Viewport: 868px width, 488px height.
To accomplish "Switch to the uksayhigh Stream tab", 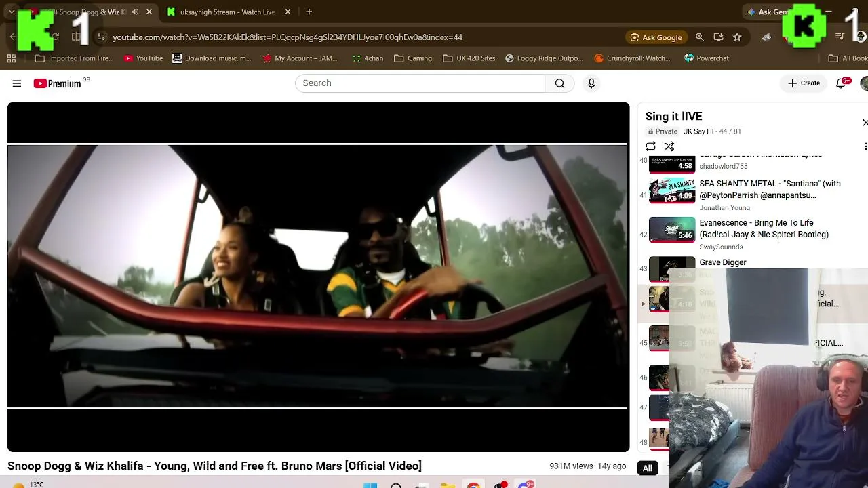I will tap(227, 12).
